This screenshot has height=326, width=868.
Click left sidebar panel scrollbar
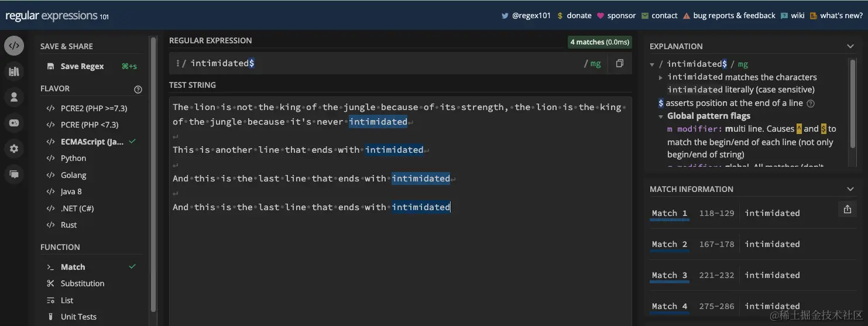click(x=153, y=173)
